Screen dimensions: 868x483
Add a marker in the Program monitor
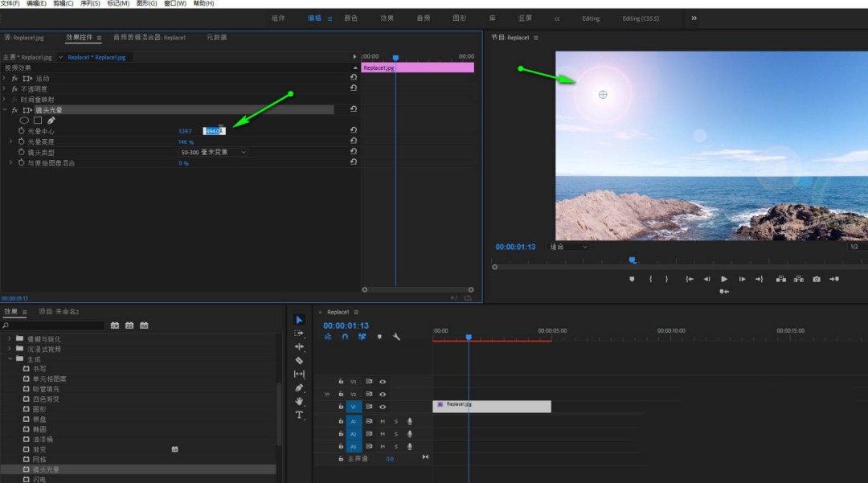(x=632, y=280)
